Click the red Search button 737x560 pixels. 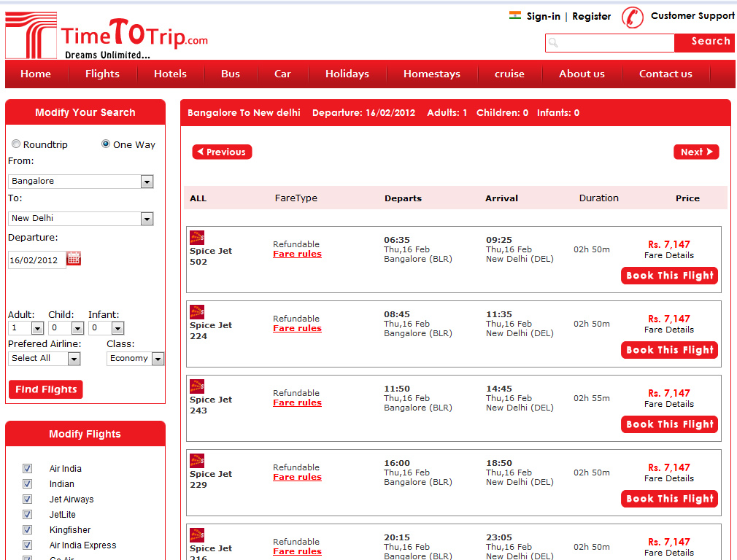click(x=705, y=42)
